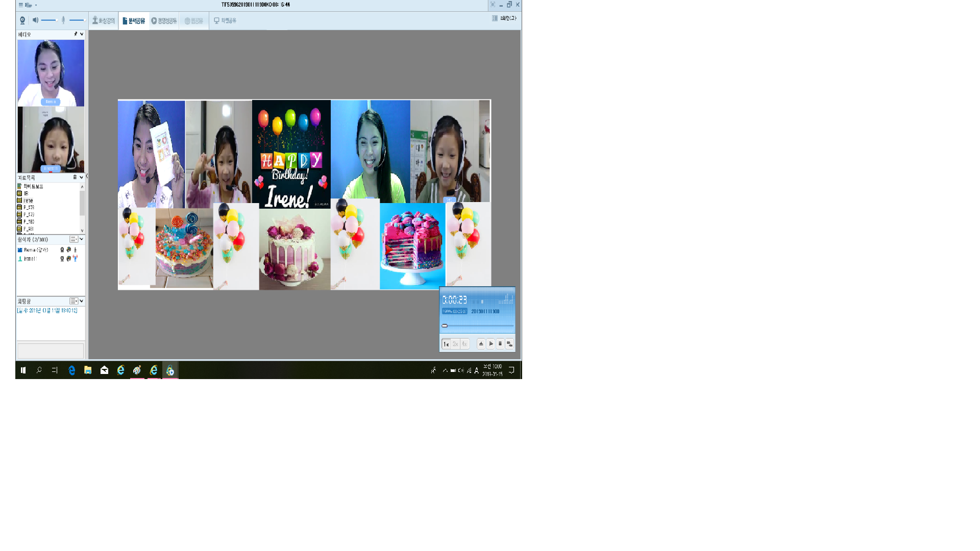This screenshot has width=980, height=551.
Task: Click the eject icon in the recording player
Action: [x=481, y=344]
